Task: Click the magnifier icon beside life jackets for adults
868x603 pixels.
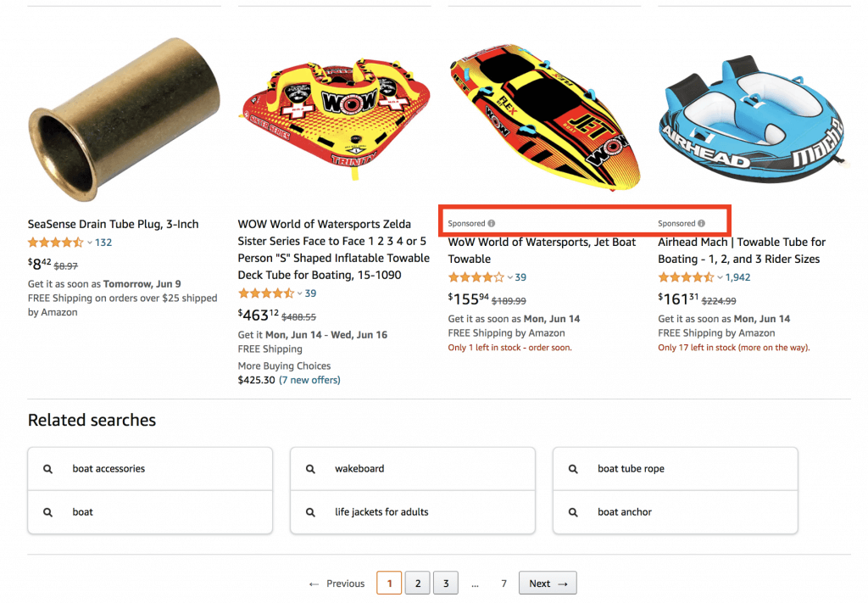Action: coord(311,511)
